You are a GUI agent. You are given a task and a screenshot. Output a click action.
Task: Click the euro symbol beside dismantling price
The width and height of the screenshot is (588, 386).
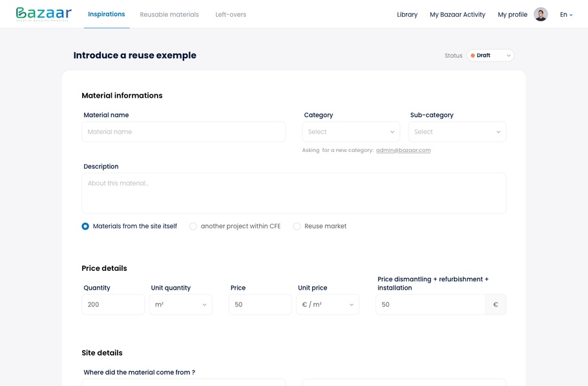click(x=496, y=305)
